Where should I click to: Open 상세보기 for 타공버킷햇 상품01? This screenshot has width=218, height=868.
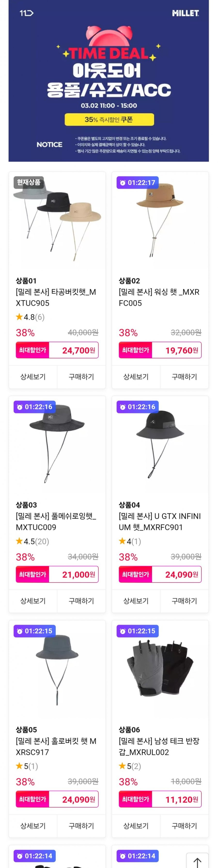click(x=33, y=377)
